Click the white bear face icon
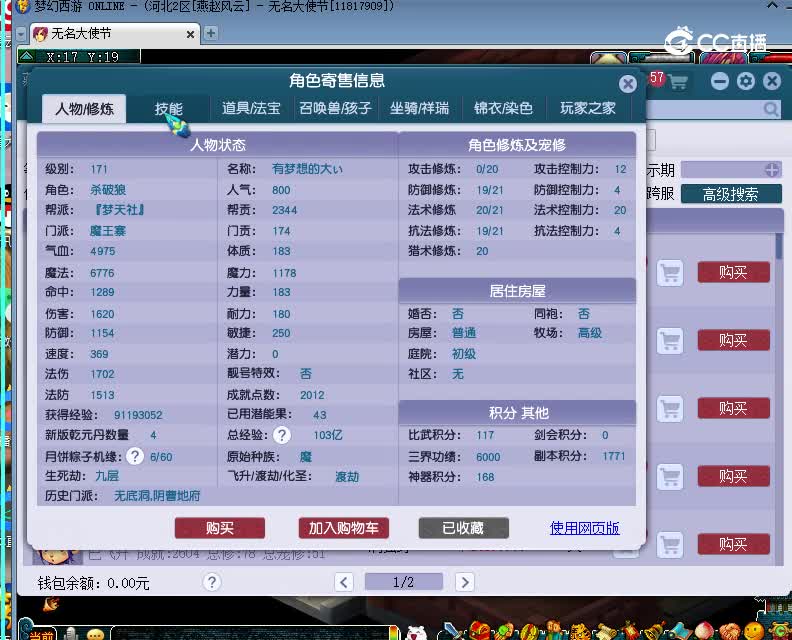The width and height of the screenshot is (792, 640). tap(417, 633)
